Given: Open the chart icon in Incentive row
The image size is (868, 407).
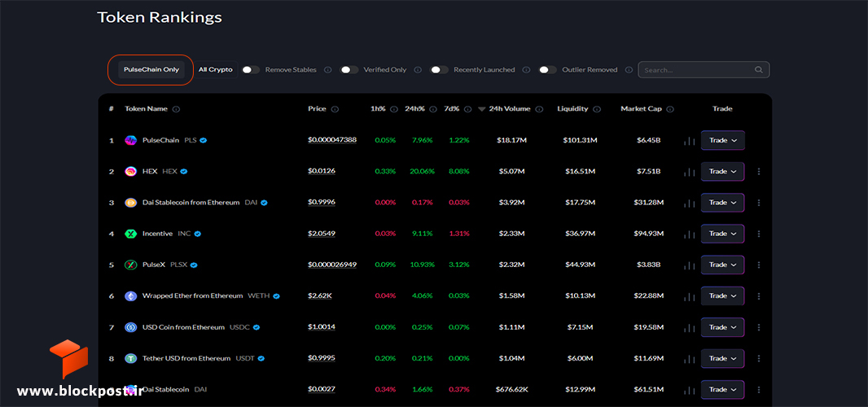Looking at the screenshot, I should tap(689, 234).
